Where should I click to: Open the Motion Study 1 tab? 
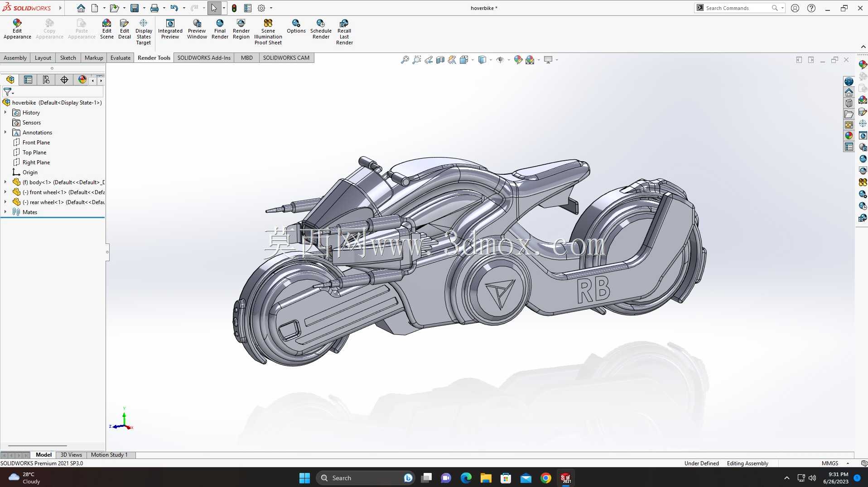point(109,455)
